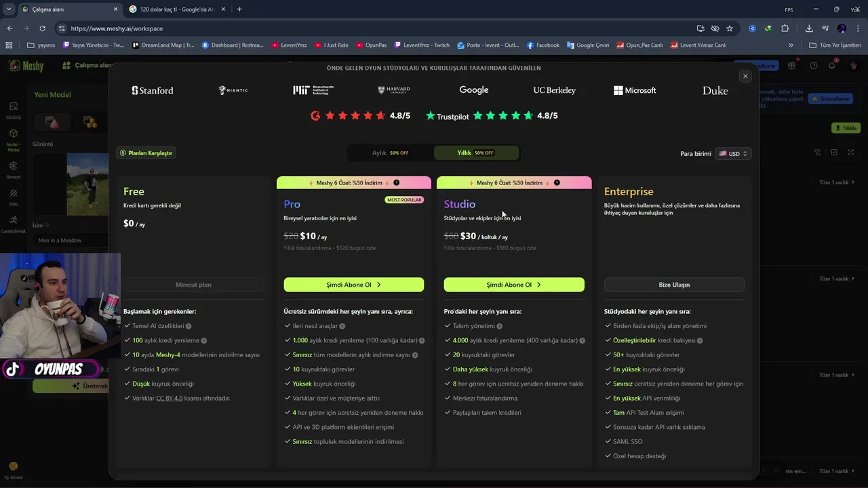
Task: Expand the third Tüm 1 varlık row
Action: coord(837,375)
